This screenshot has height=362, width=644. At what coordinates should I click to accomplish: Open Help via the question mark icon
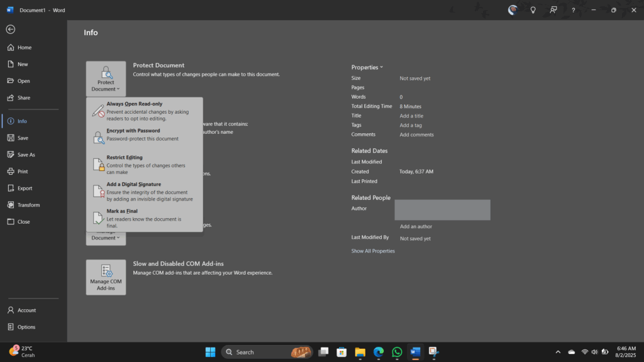point(574,10)
